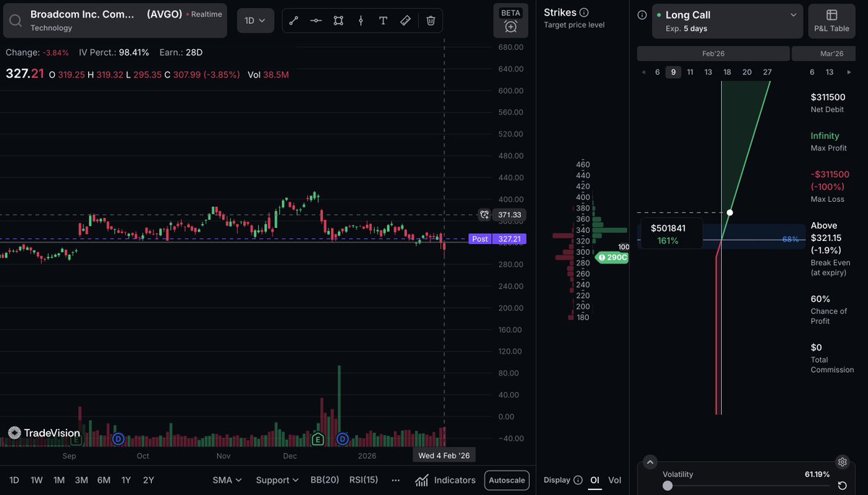
Task: Select the horizontal line drawing tool
Action: pyautogui.click(x=316, y=20)
